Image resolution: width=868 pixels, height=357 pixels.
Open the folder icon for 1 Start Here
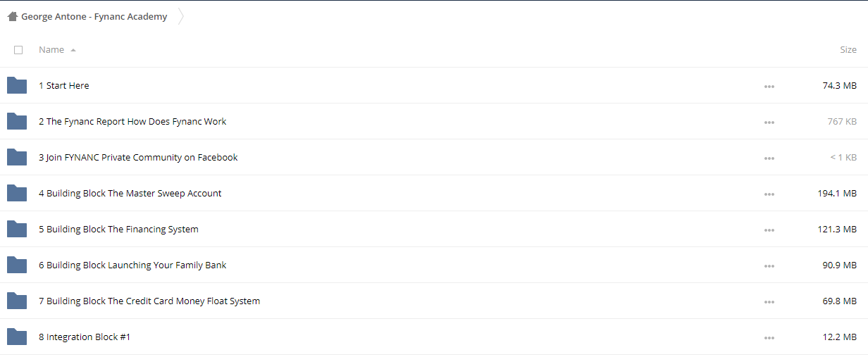click(17, 85)
